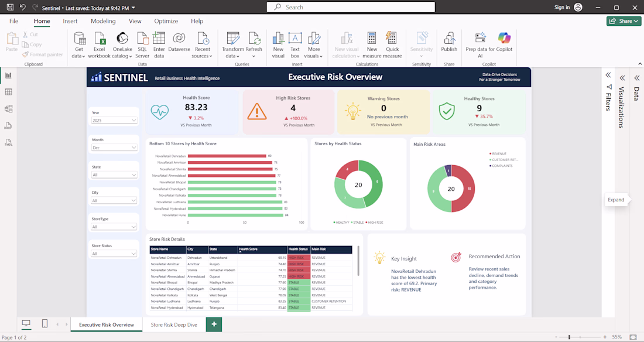The height and width of the screenshot is (342, 644).
Task: Open the Modeling ribbon tab
Action: [103, 21]
